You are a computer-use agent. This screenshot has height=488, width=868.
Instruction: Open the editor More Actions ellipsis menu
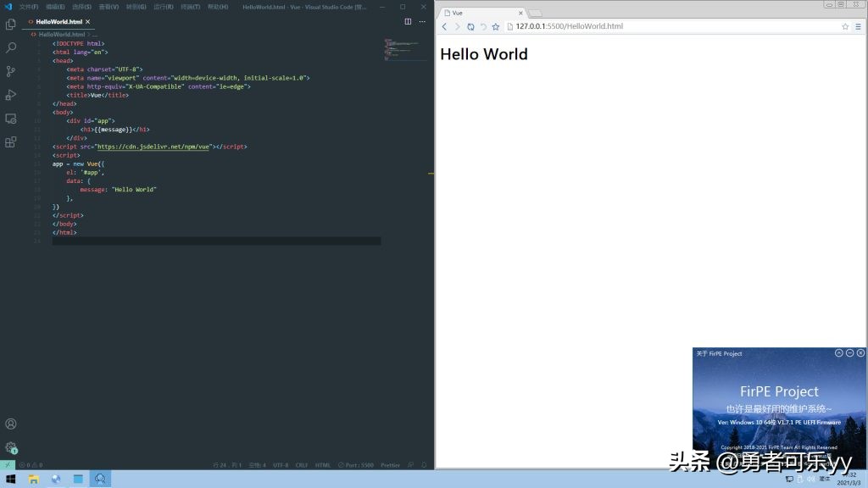point(422,21)
